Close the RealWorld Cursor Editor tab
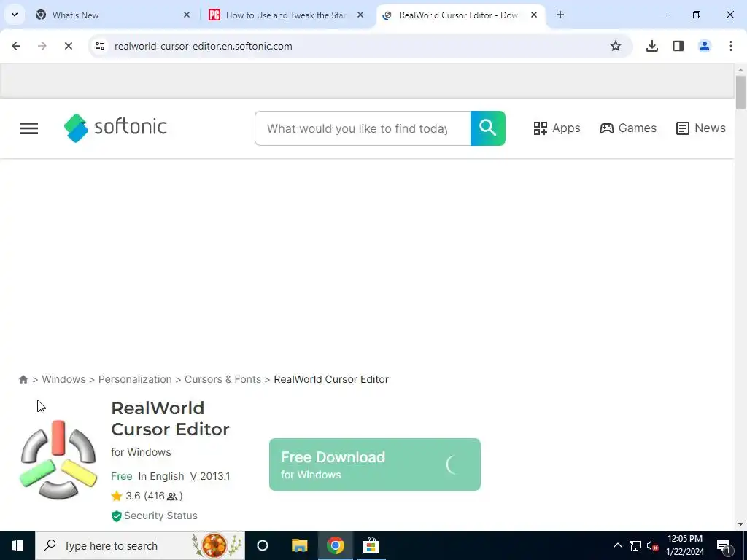 pyautogui.click(x=534, y=15)
